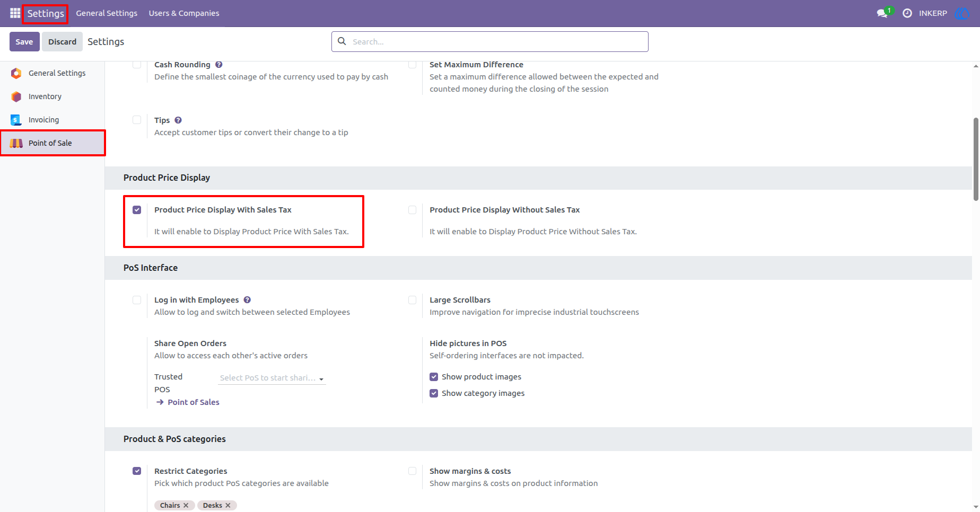This screenshot has width=980, height=512.
Task: Click help icon beside Log in with Employees
Action: coord(247,300)
